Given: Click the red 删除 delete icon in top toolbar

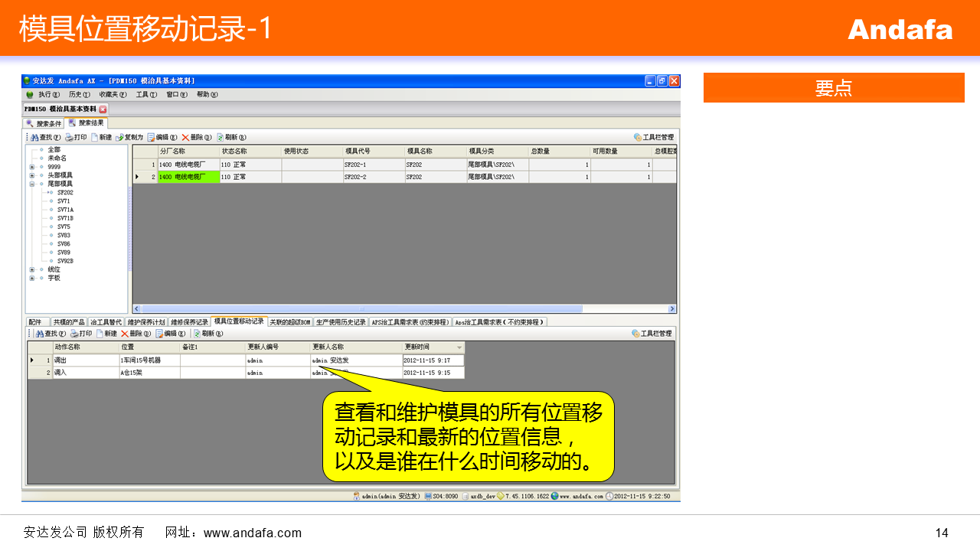Looking at the screenshot, I should tap(185, 137).
